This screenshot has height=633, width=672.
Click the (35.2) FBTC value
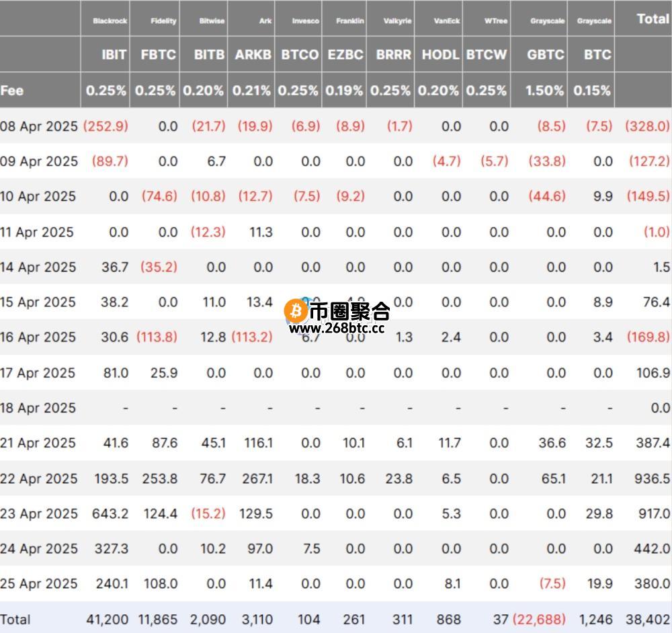pyautogui.click(x=159, y=267)
